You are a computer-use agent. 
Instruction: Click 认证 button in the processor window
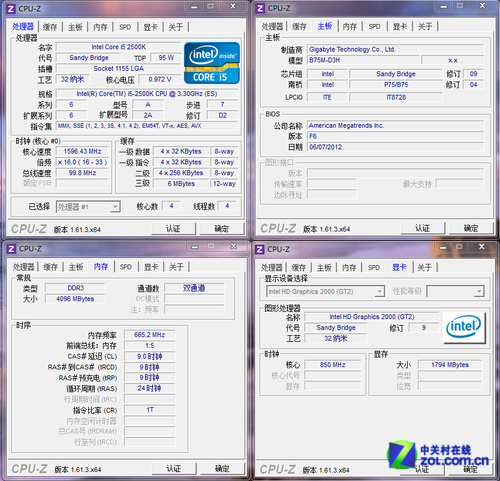173,229
